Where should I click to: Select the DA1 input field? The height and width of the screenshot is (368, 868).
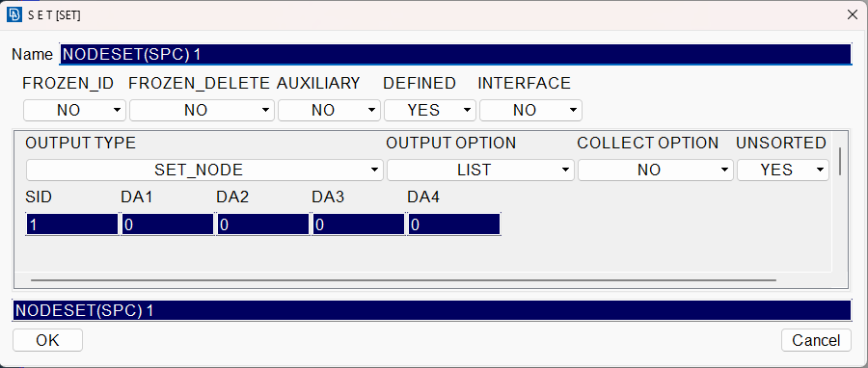coord(168,224)
